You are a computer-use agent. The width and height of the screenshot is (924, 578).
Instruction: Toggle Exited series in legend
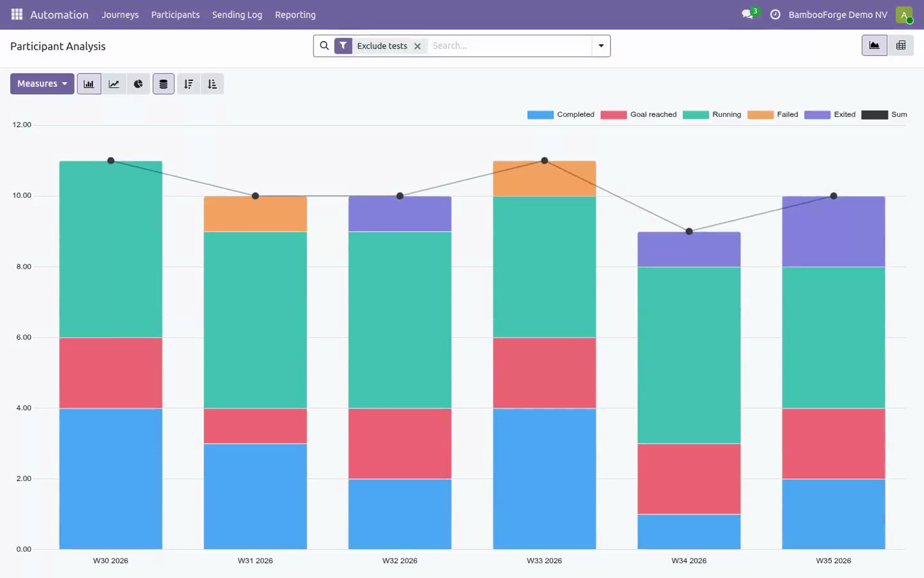[x=830, y=114]
